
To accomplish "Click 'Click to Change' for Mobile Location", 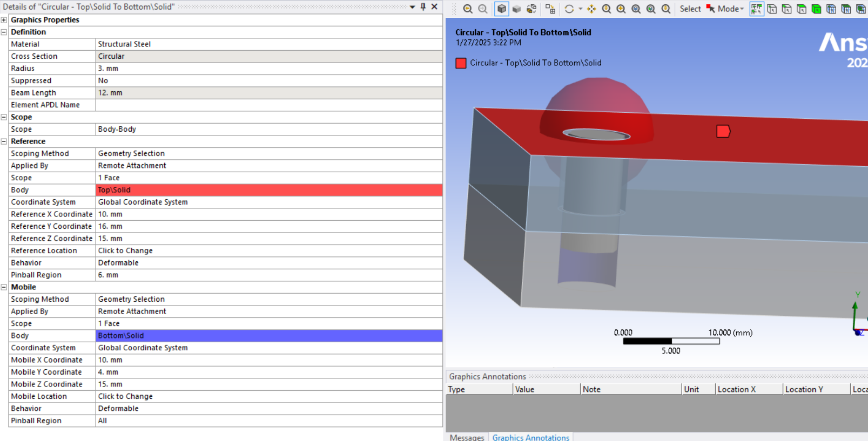I will (x=125, y=396).
